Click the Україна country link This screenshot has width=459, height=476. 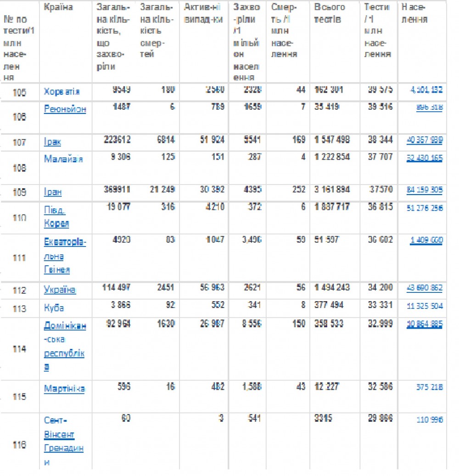point(60,290)
